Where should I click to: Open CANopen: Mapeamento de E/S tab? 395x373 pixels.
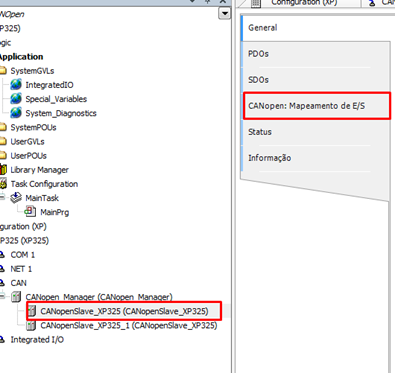(317, 106)
